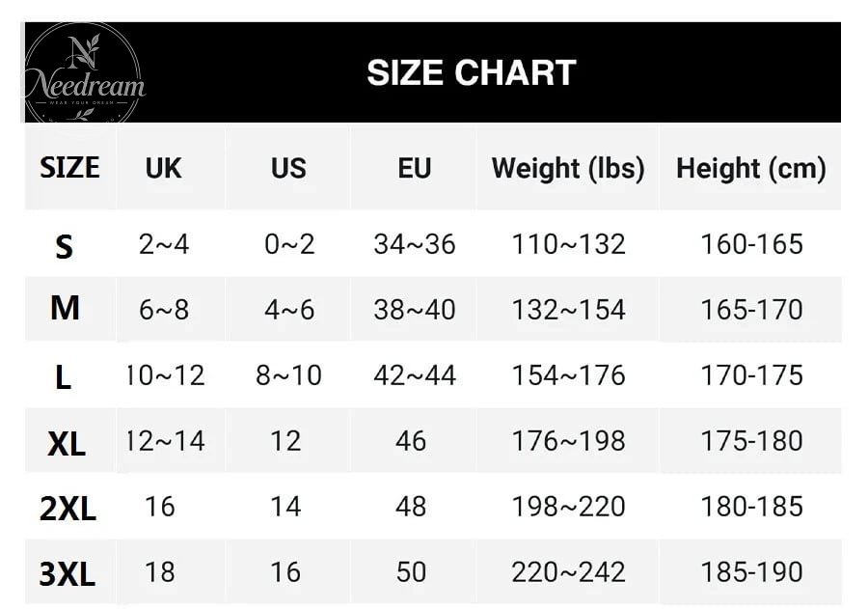Select the L size row label

point(63,378)
